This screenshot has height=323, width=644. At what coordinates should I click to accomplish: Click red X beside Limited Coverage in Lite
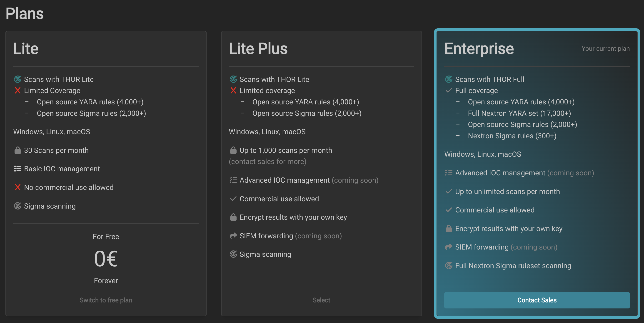click(x=17, y=91)
